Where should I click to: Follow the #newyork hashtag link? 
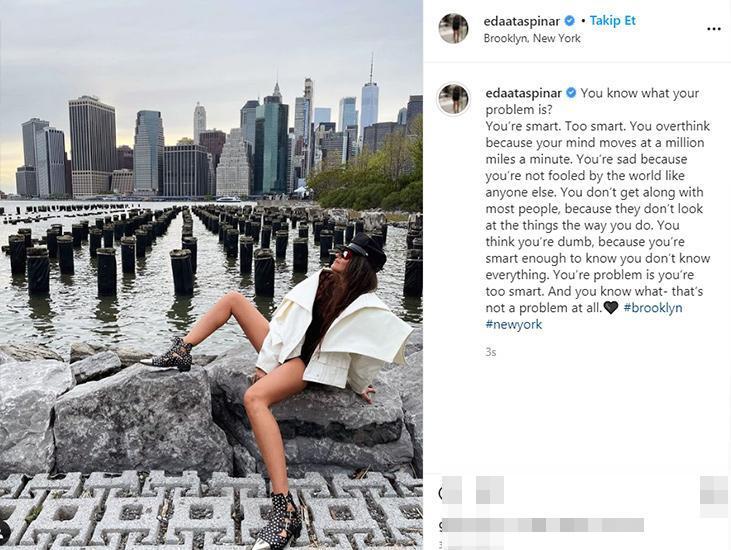pyautogui.click(x=514, y=324)
